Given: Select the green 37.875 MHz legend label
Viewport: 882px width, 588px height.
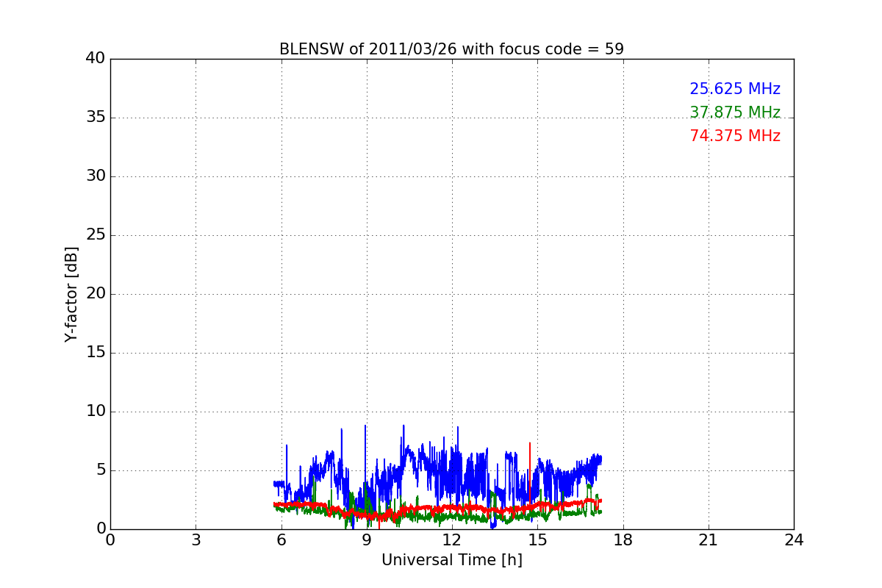Looking at the screenshot, I should pyautogui.click(x=735, y=112).
